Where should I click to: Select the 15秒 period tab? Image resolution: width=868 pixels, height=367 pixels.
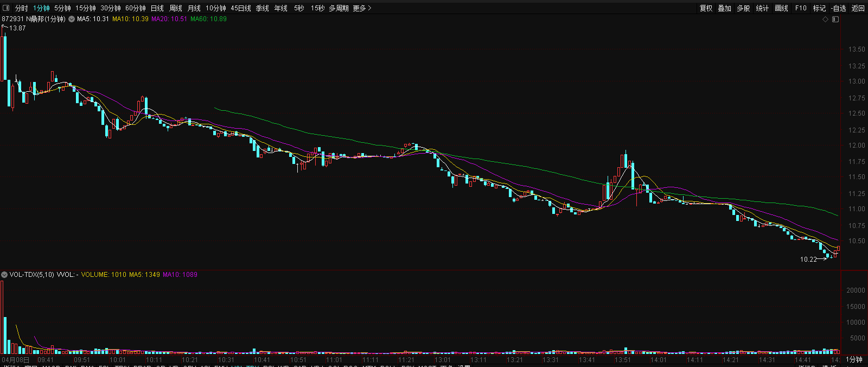(x=317, y=8)
